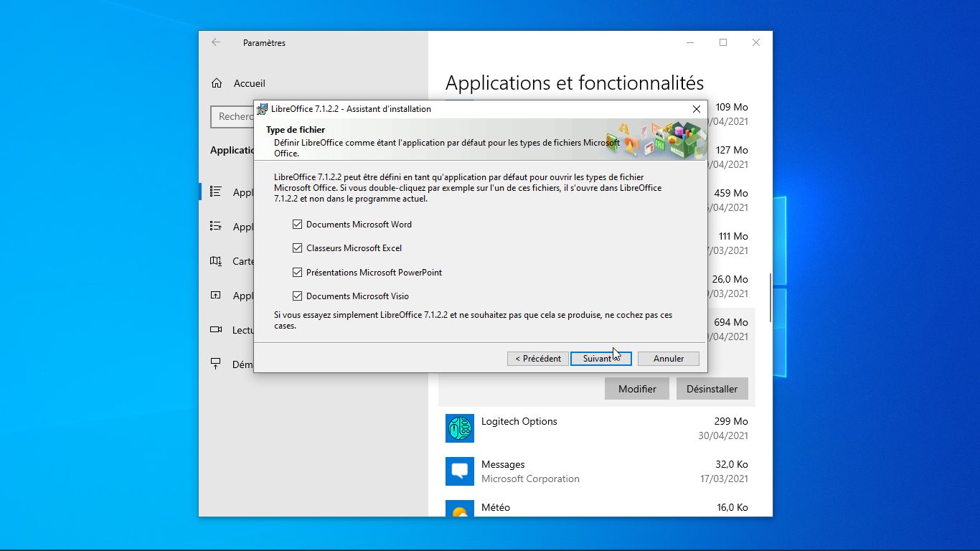Uncheck Documents Microsoft Word checkbox
This screenshot has width=980, height=551.
tap(298, 225)
